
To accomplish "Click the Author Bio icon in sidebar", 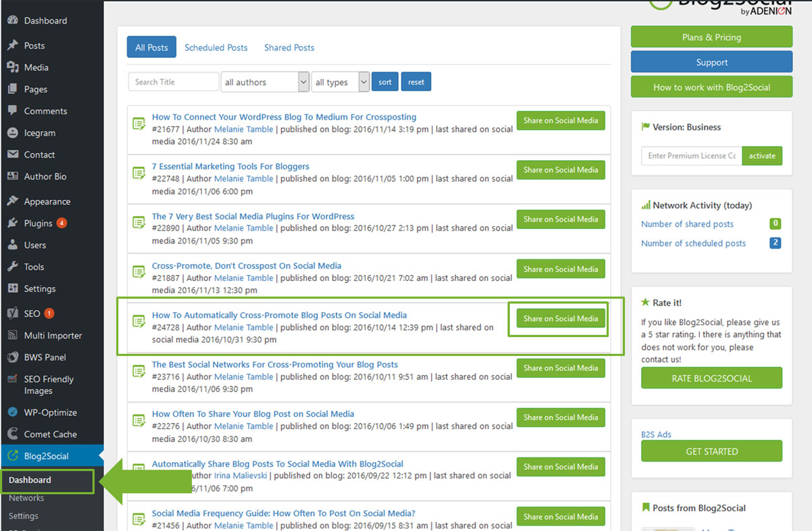I will coord(12,176).
